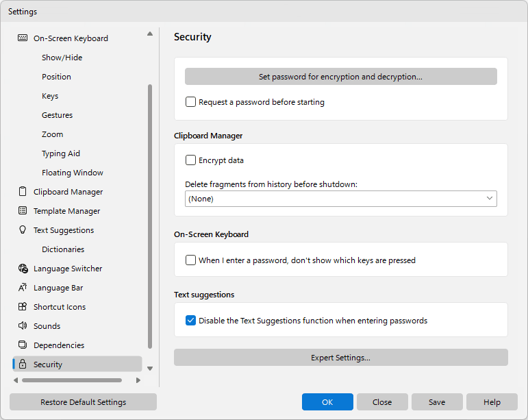Click the Security padlock icon
This screenshot has height=420, width=528.
(23, 364)
